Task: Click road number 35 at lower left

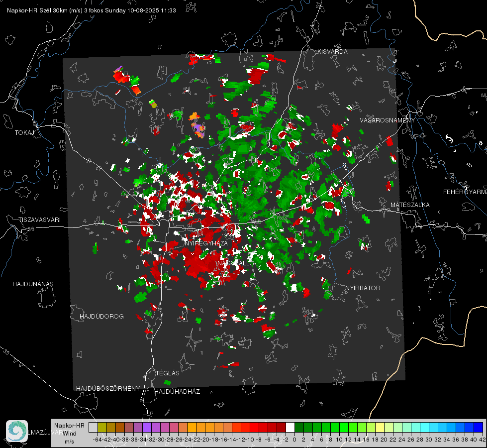Action: 6,351
